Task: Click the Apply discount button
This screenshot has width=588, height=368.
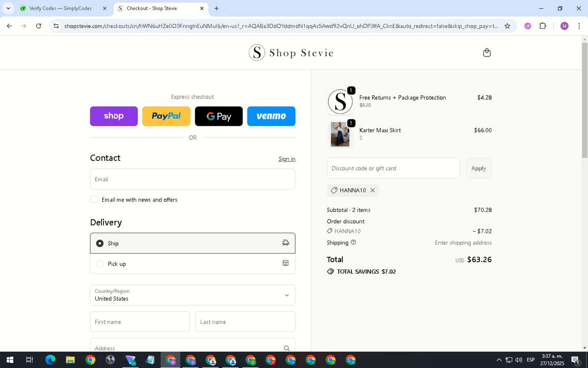Action: pos(479,168)
